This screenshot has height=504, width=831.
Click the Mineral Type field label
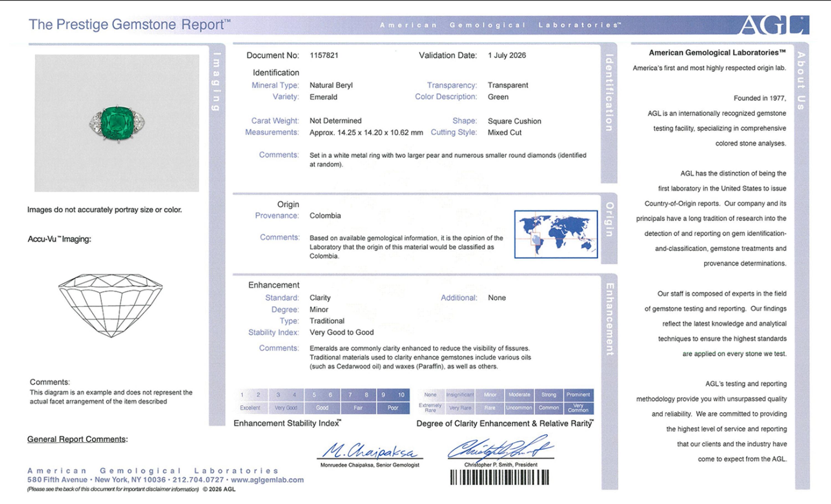tap(275, 85)
